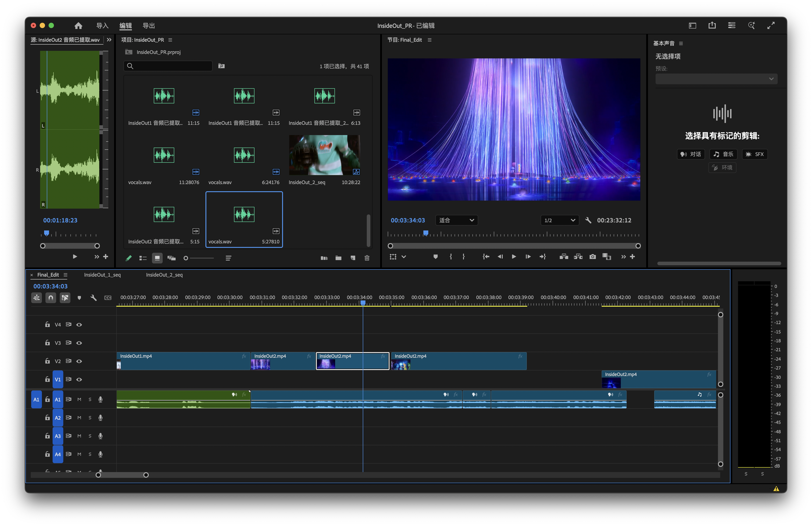
Task: Create new bin in project panel
Action: pyautogui.click(x=338, y=258)
